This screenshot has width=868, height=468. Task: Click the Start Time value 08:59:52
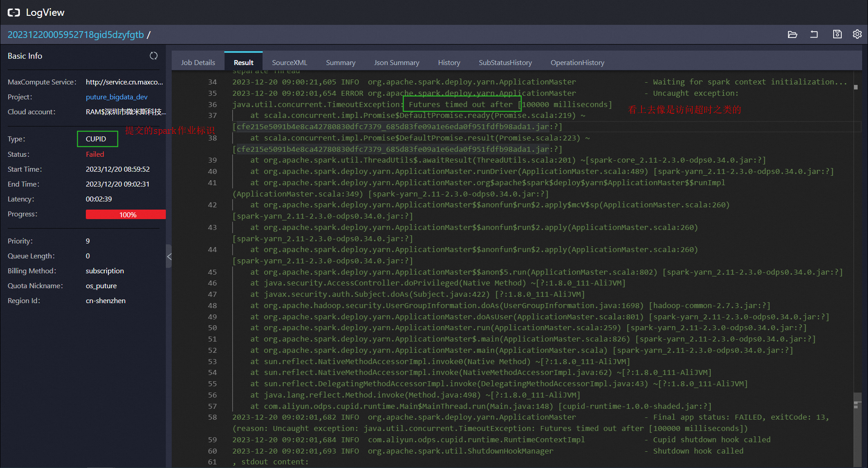click(117, 169)
